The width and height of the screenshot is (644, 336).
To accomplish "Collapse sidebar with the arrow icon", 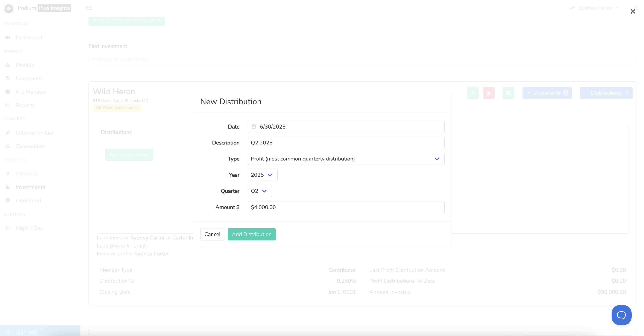I will coord(89,8).
